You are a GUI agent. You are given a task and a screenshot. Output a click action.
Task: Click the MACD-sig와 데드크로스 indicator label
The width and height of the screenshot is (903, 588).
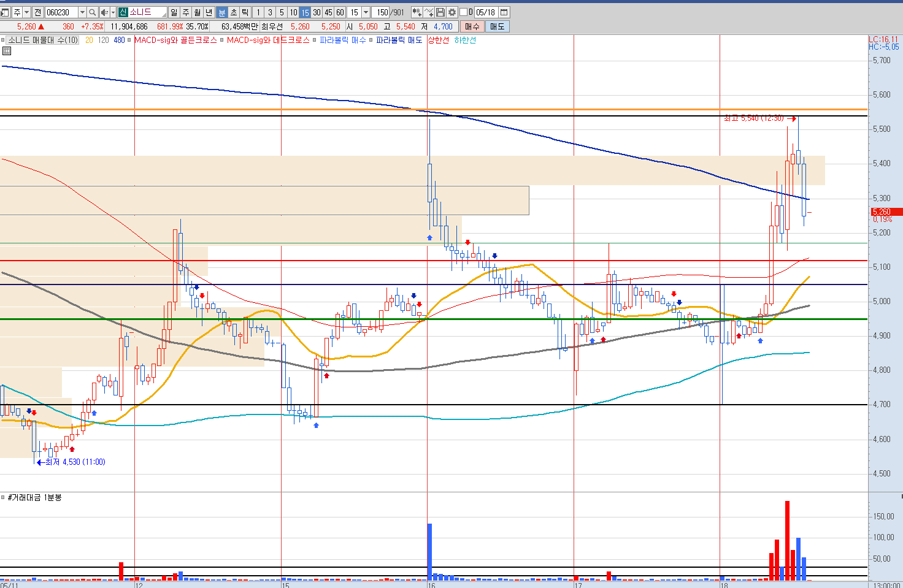pos(268,40)
